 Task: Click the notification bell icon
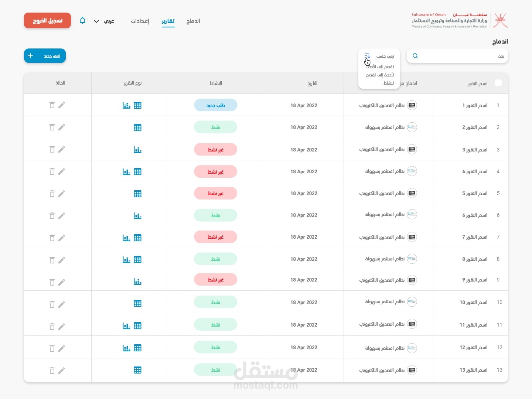(x=83, y=21)
